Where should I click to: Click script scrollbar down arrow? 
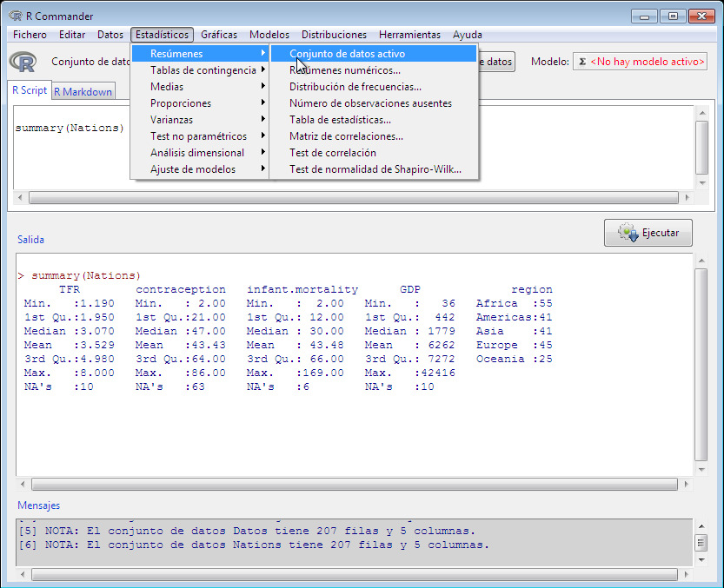tap(702, 183)
